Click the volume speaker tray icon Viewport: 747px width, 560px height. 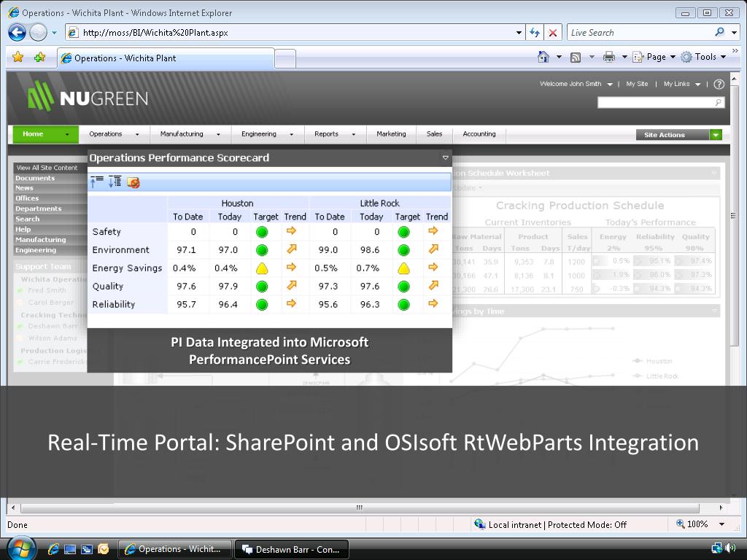[729, 548]
